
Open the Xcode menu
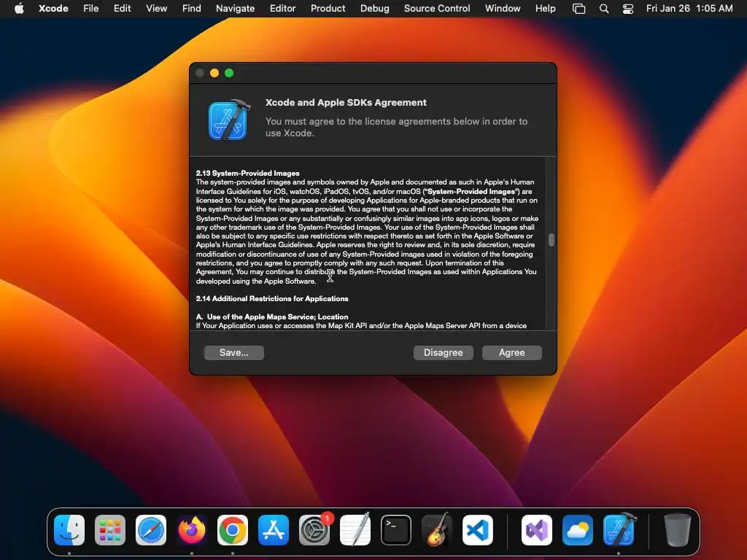53,8
